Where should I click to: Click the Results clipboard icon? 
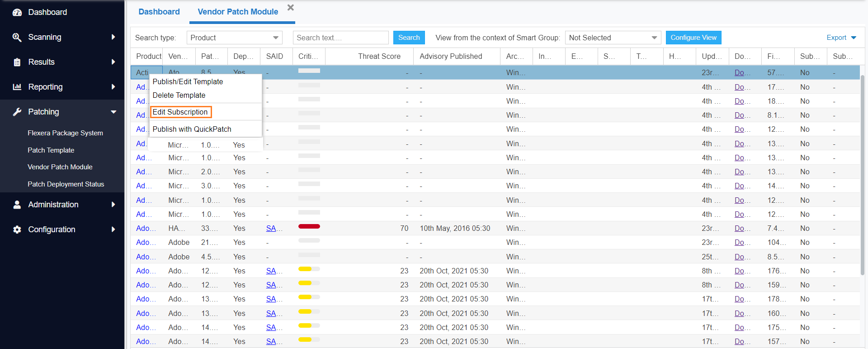(x=17, y=62)
